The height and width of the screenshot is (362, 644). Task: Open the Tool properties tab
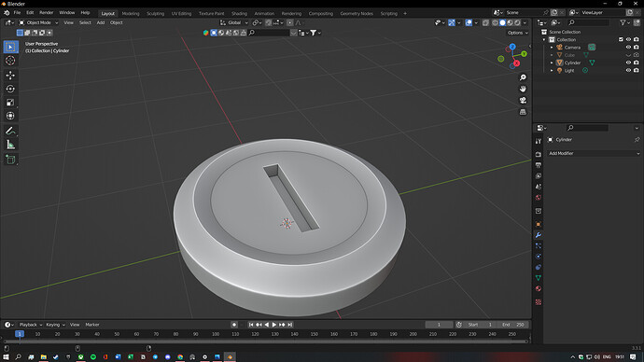coord(539,141)
